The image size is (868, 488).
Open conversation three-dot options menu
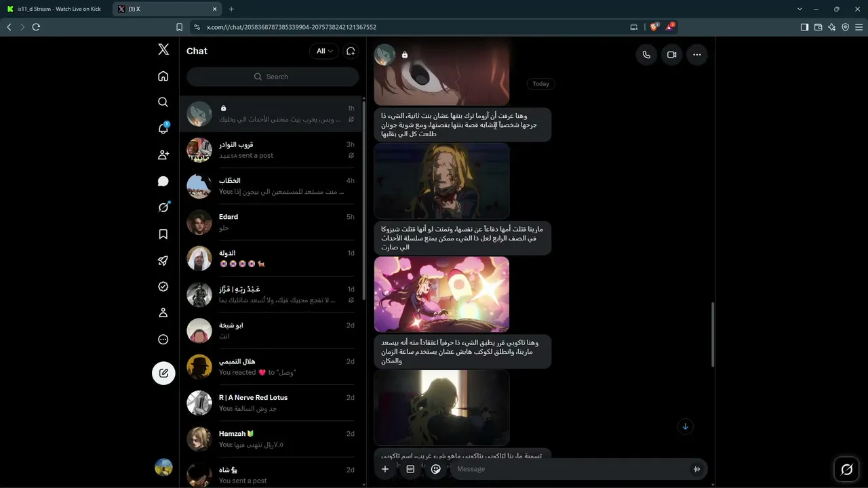click(697, 55)
